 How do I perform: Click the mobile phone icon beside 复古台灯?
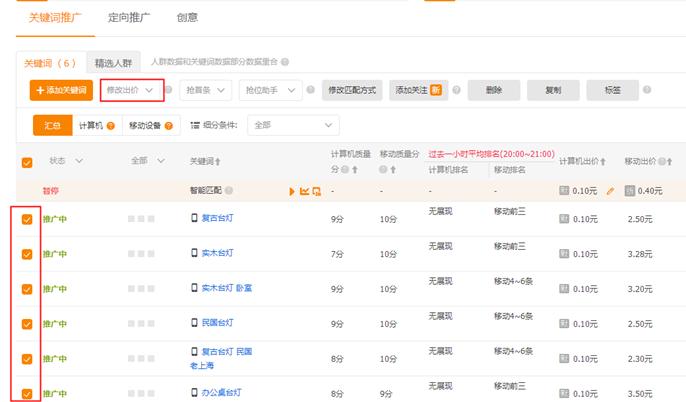click(x=195, y=217)
